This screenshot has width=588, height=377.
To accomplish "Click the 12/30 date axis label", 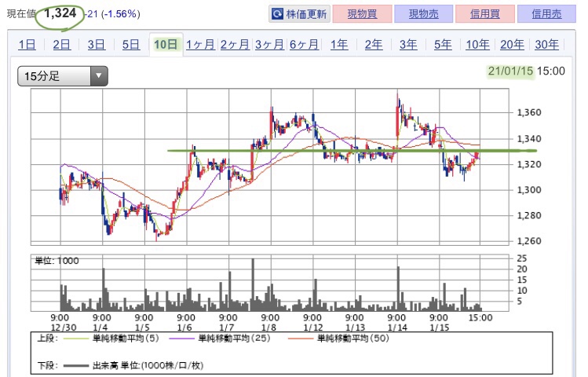I will pos(64,328).
